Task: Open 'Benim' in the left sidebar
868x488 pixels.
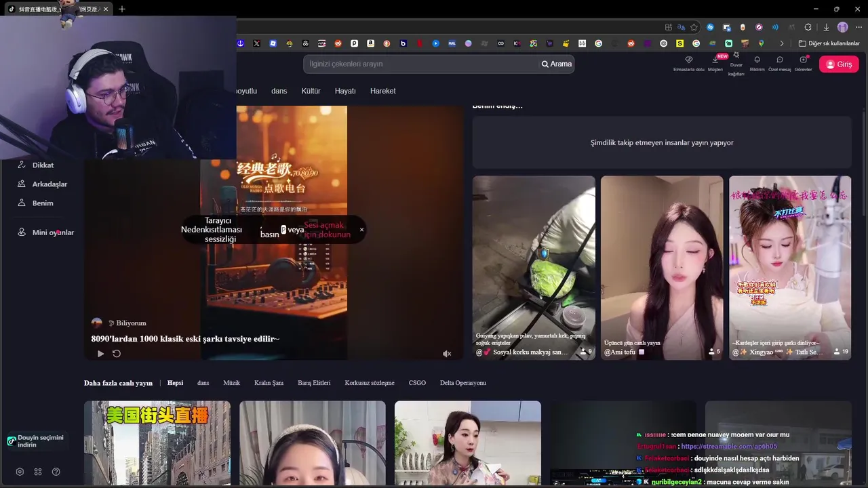Action: [x=36, y=203]
